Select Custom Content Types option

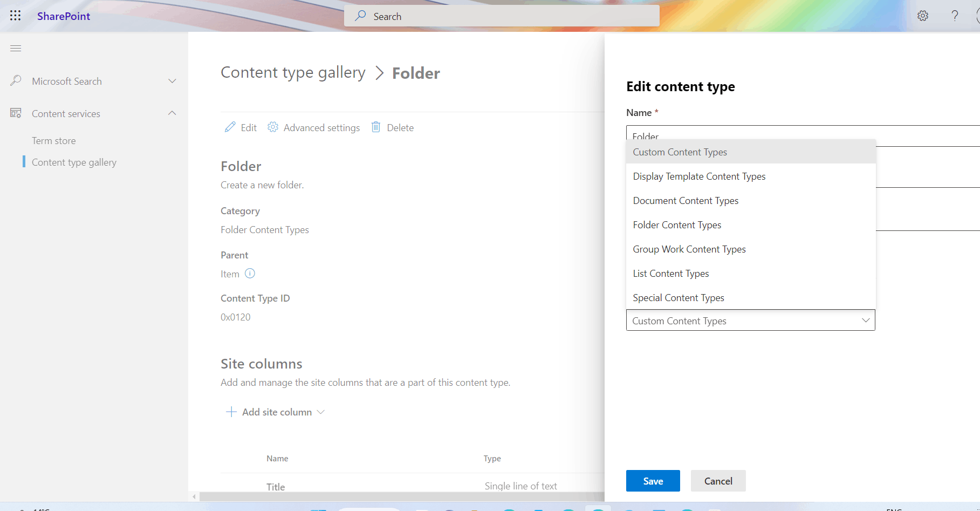[751, 152]
